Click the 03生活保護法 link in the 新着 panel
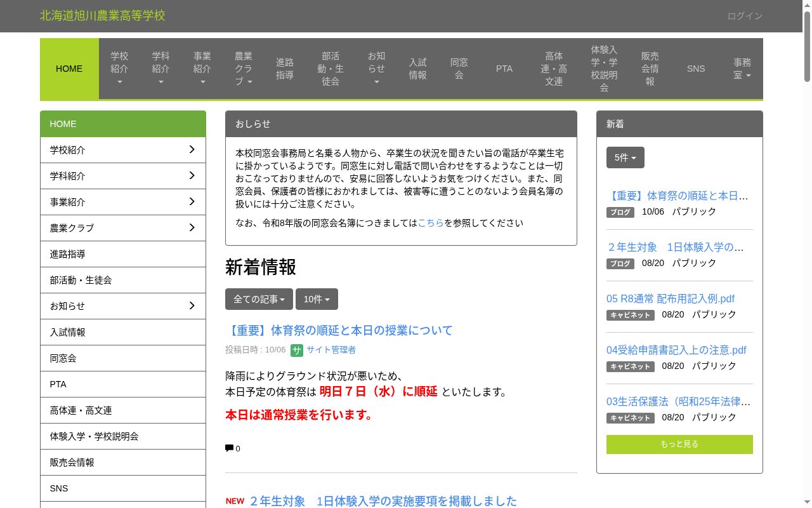This screenshot has height=508, width=812. click(679, 401)
